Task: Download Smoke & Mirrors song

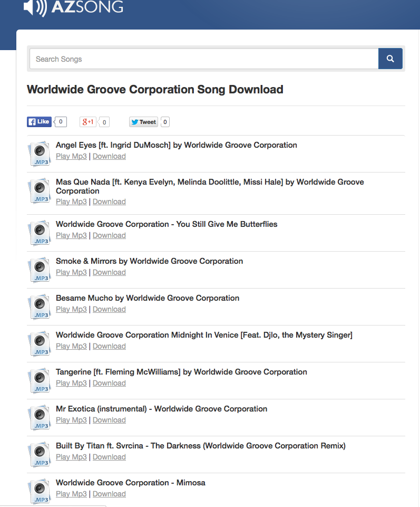Action: point(109,272)
